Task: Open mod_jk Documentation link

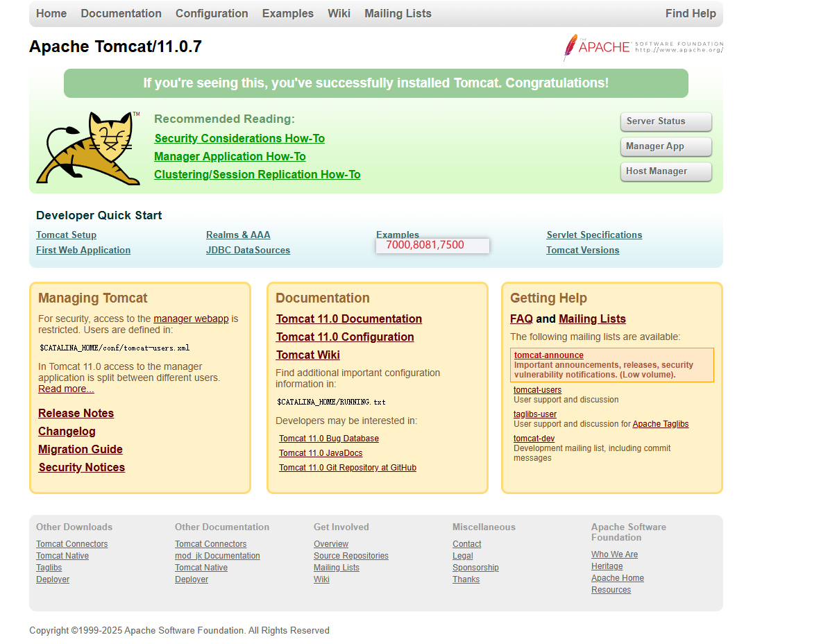Action: pyautogui.click(x=217, y=556)
